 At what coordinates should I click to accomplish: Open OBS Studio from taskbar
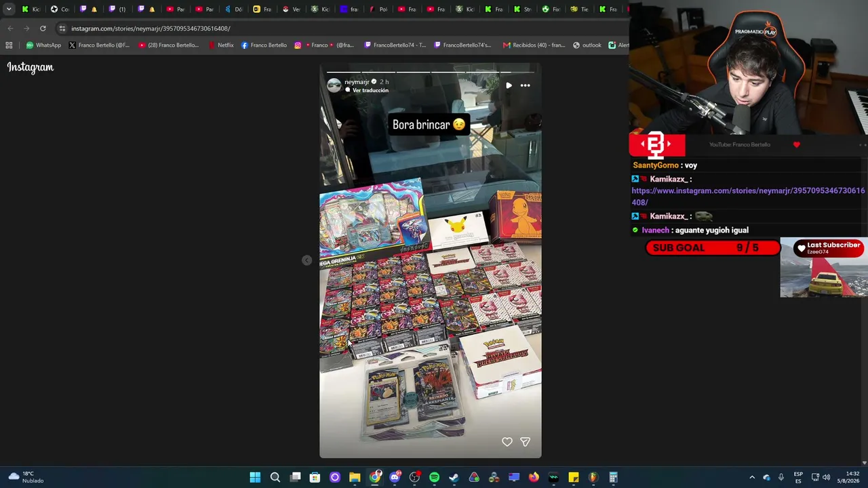(x=414, y=477)
